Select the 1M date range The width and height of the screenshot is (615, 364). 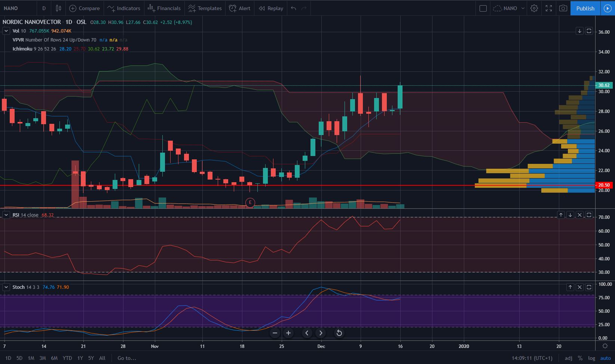coord(31,358)
